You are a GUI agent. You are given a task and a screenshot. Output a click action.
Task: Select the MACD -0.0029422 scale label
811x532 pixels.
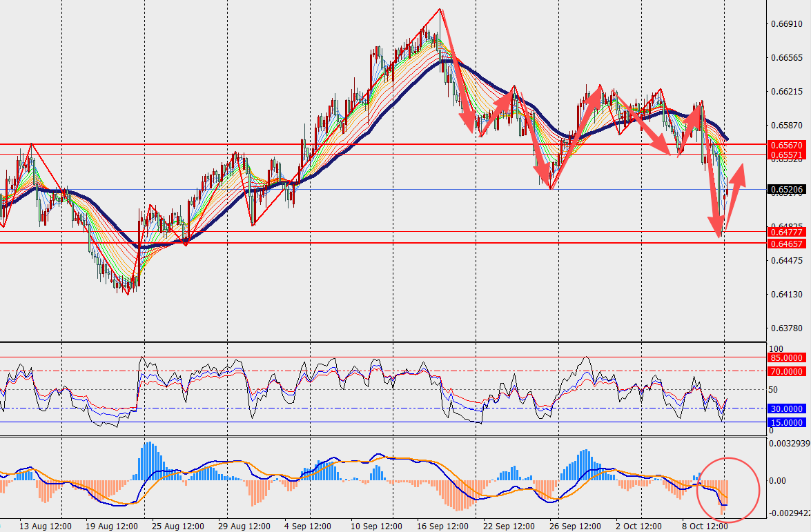pos(788,513)
